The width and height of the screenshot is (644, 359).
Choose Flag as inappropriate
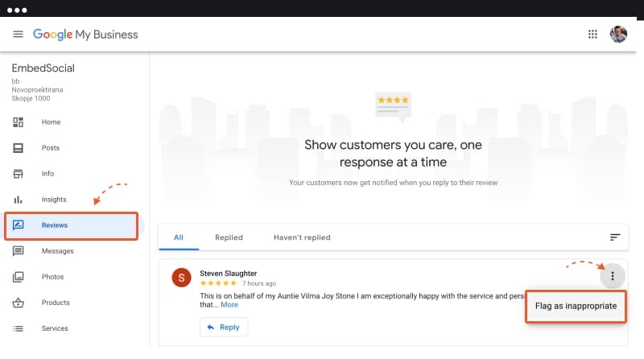(576, 307)
